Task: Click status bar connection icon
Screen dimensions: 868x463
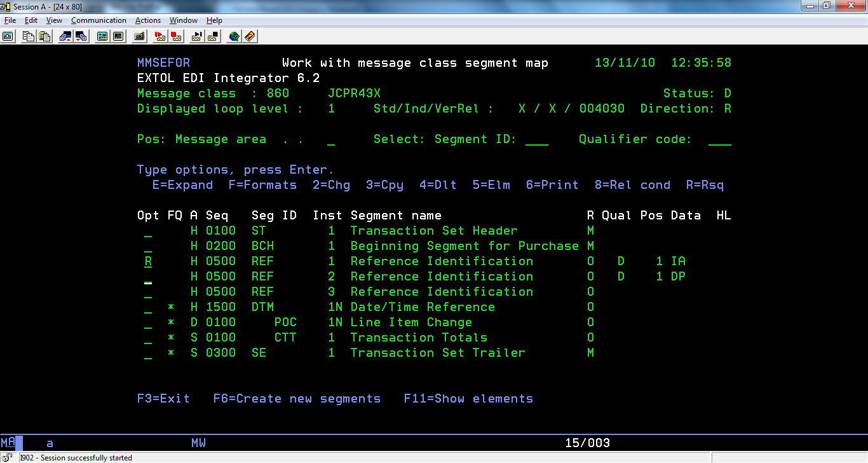Action: click(x=8, y=457)
